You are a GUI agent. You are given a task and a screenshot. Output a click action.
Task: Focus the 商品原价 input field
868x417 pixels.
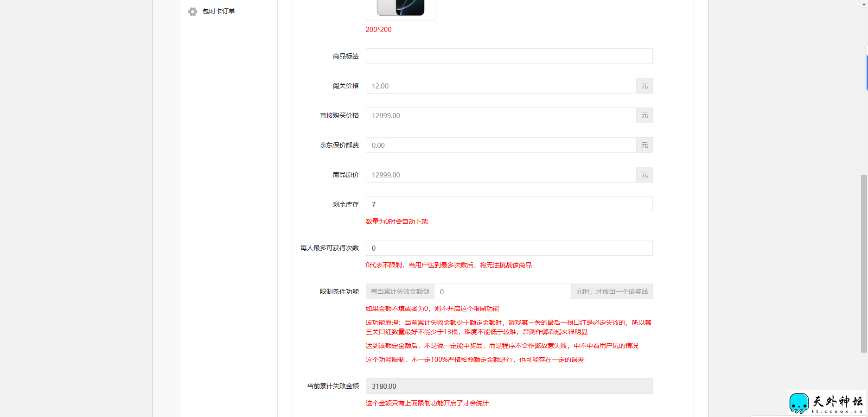click(x=501, y=175)
